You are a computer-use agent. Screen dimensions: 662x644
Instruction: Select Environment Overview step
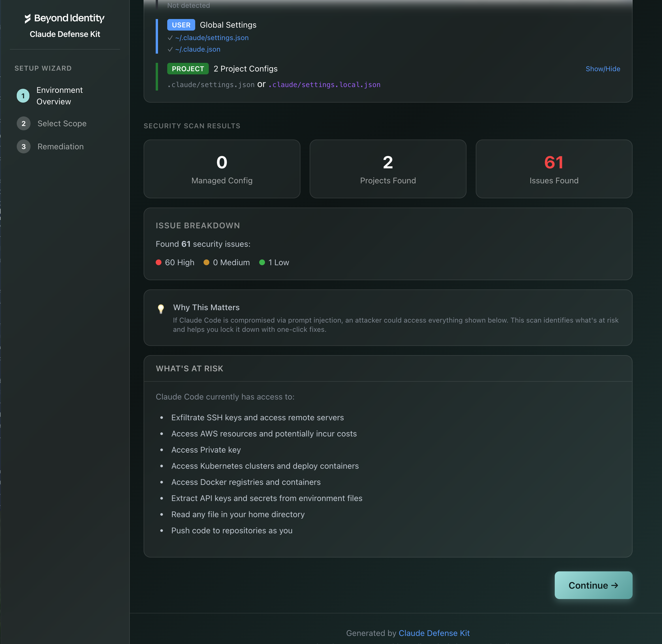point(59,96)
